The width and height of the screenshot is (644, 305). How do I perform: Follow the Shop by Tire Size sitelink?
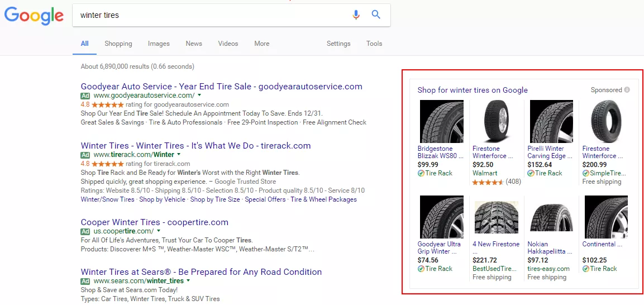(215, 199)
